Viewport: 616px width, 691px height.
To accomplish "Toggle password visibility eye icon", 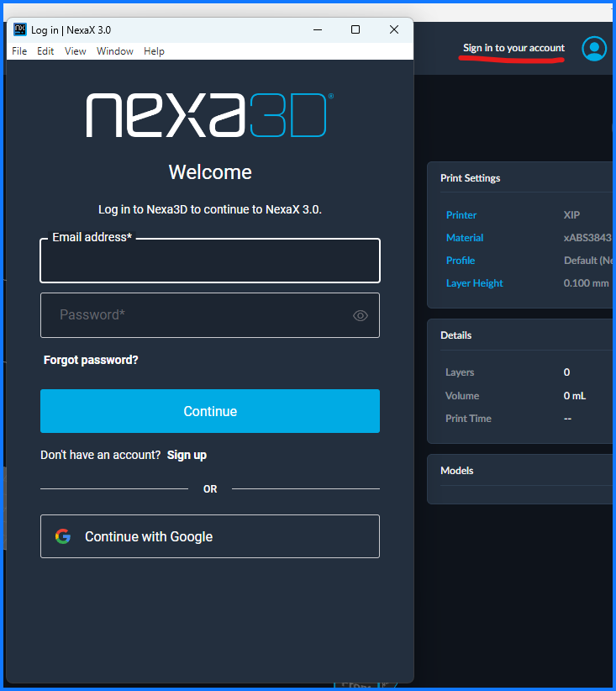I will point(360,315).
